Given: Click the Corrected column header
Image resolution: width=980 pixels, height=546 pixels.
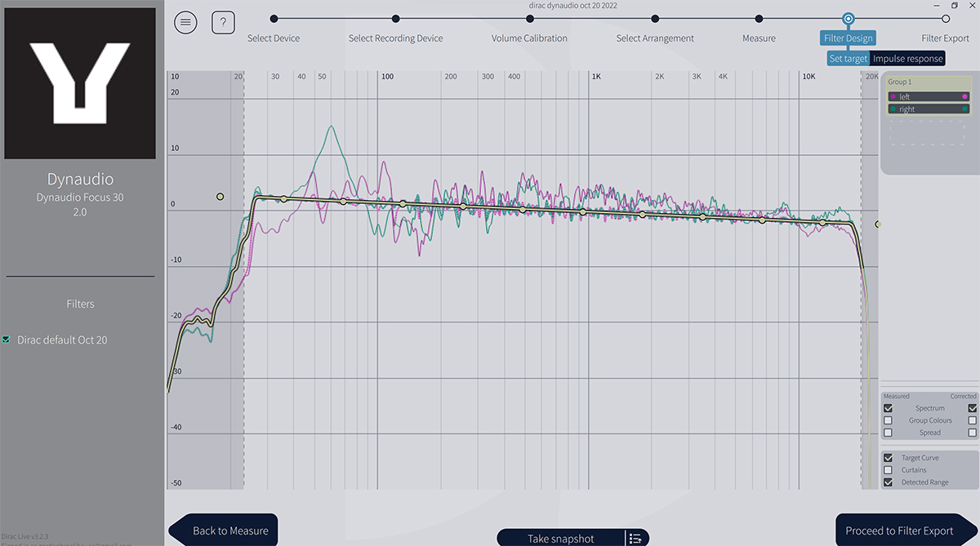Looking at the screenshot, I should click(964, 397).
